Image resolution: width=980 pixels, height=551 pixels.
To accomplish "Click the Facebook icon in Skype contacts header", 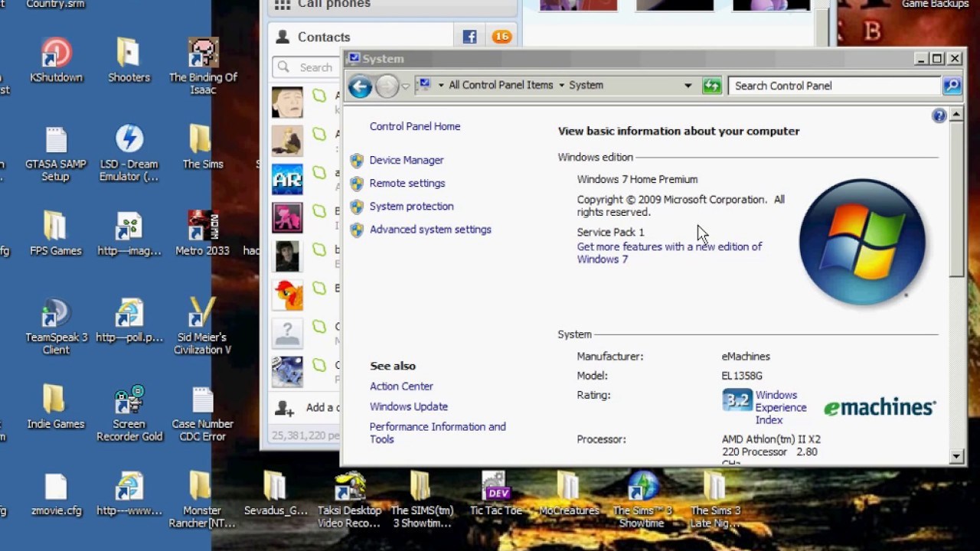I will [x=469, y=36].
